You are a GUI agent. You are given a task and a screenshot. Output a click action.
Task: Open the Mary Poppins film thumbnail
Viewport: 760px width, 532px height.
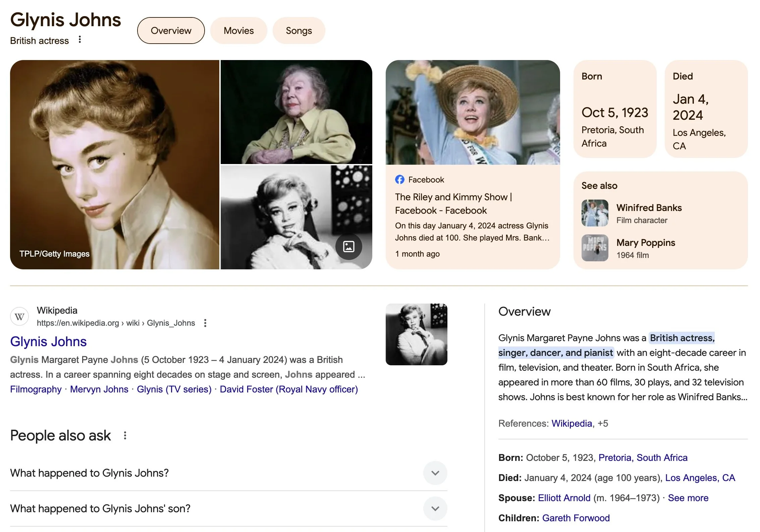595,248
